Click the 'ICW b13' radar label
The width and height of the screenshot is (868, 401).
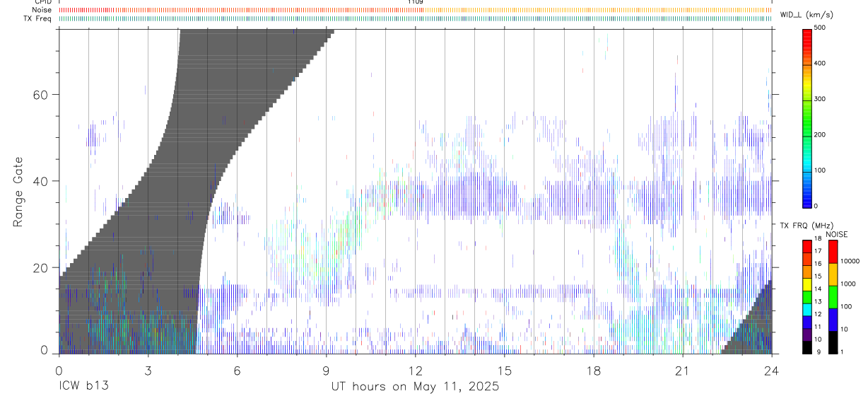pyautogui.click(x=83, y=387)
